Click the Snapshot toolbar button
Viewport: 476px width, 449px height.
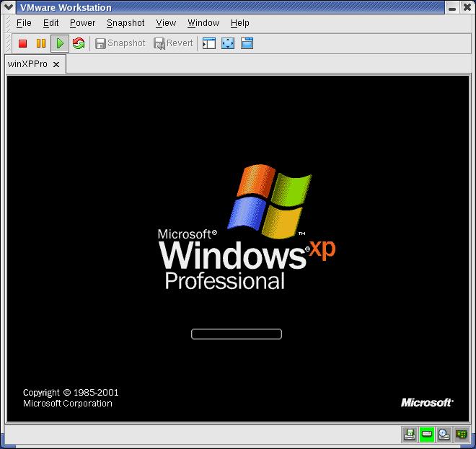click(120, 43)
